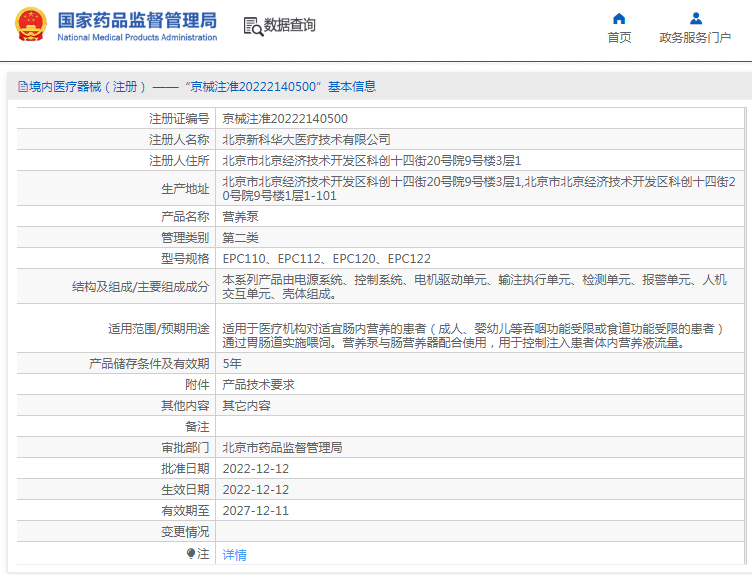Click the 适用范围 intended use description
Viewport: 752px width, 575px height.
tap(473, 335)
